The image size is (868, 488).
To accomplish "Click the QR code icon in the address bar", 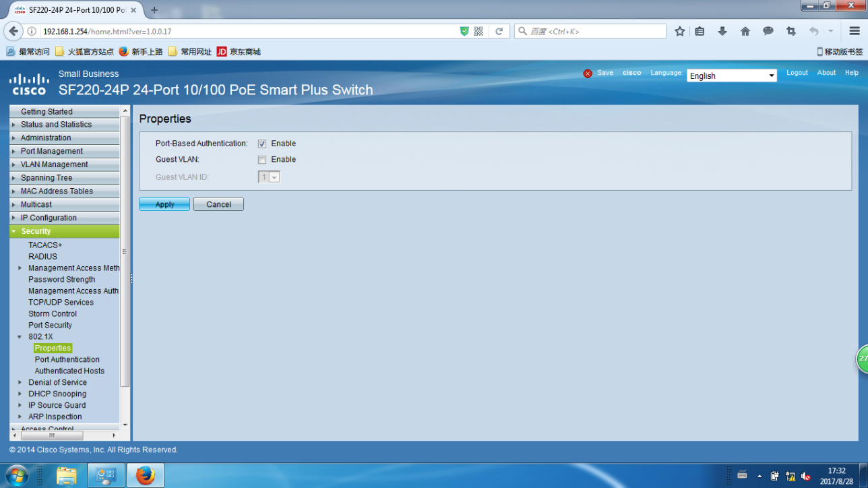I will click(478, 31).
